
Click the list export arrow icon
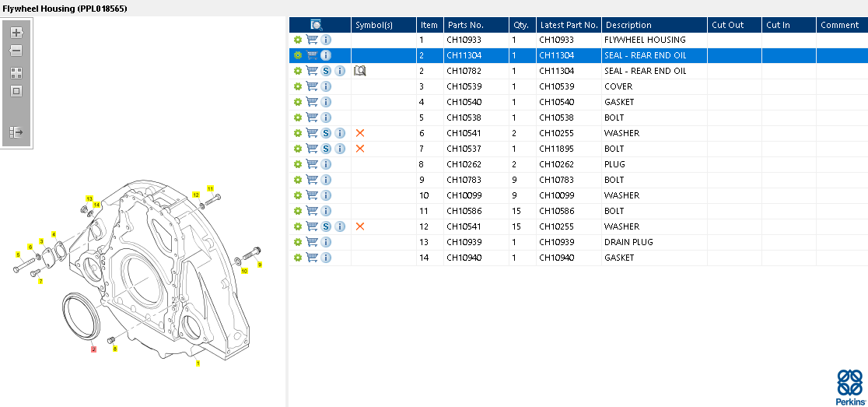(x=16, y=132)
